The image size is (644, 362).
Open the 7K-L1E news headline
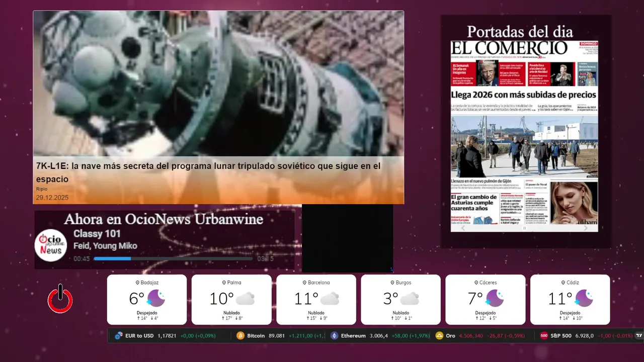(x=208, y=172)
